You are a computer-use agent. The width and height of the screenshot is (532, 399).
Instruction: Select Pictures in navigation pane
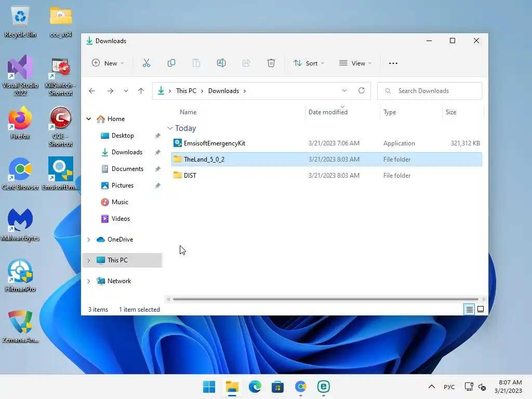point(122,185)
